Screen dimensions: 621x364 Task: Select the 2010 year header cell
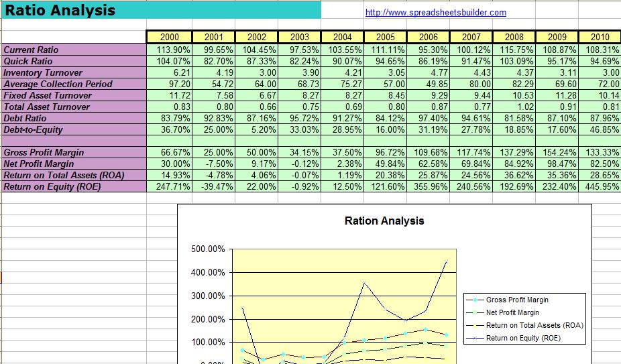pos(600,38)
